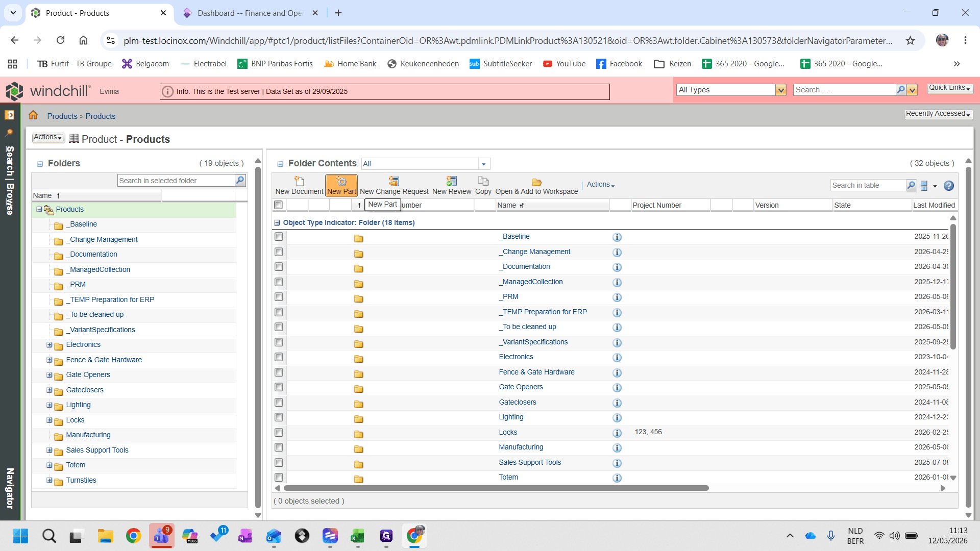The image size is (980, 551).
Task: Switch to Dashboard Finance browser tab
Action: point(251,13)
